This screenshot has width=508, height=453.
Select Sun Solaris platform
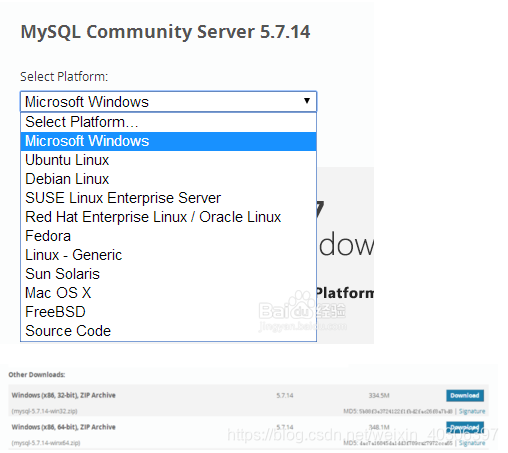[x=168, y=274]
